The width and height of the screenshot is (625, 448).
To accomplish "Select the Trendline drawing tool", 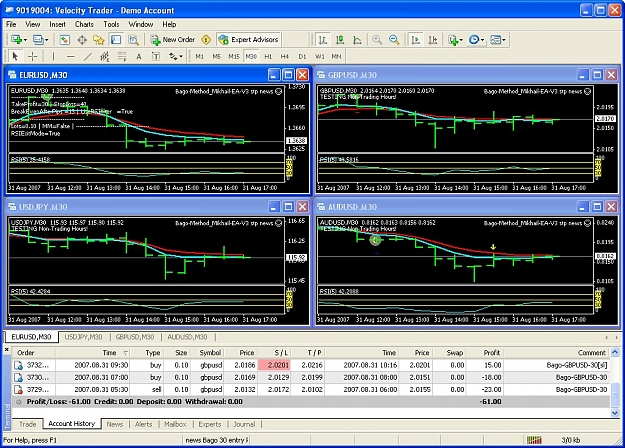I will click(x=88, y=57).
